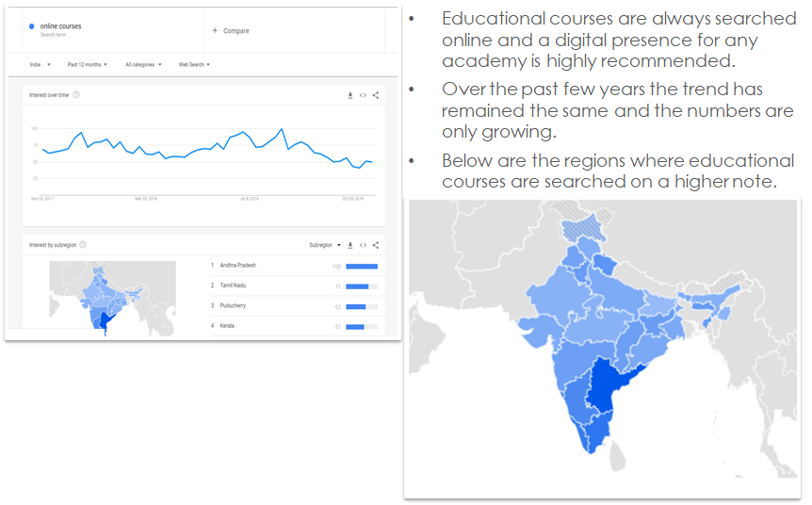Expand the Past 12 months dropdown

click(87, 65)
